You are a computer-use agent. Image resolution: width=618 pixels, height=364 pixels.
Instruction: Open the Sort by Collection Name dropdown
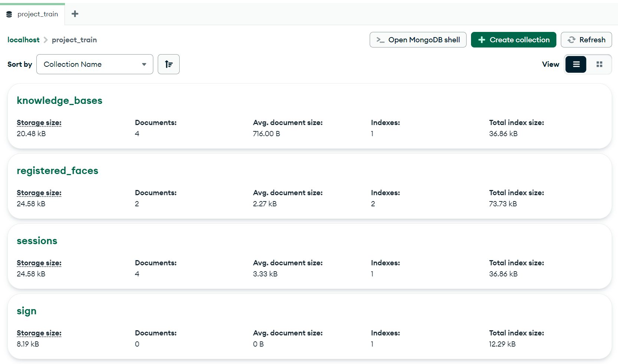(x=95, y=64)
